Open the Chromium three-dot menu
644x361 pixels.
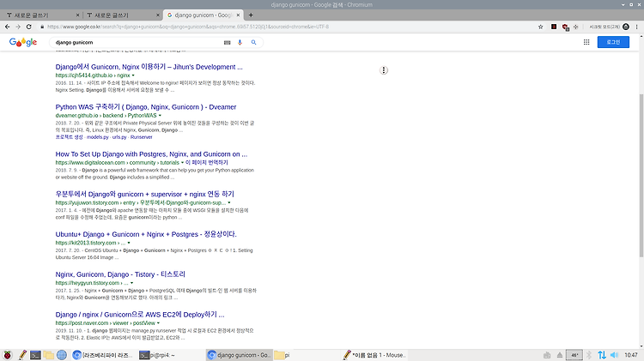pyautogui.click(x=637, y=27)
